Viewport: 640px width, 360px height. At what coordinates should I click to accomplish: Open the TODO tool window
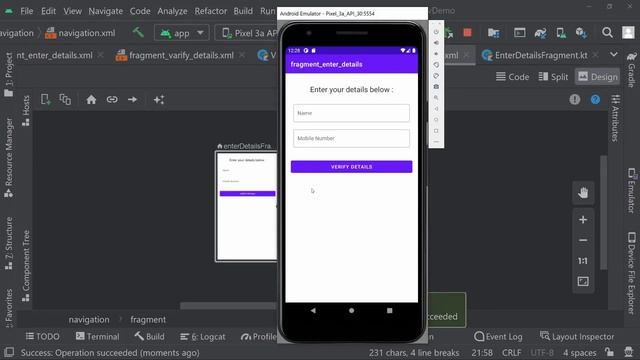tap(42, 336)
